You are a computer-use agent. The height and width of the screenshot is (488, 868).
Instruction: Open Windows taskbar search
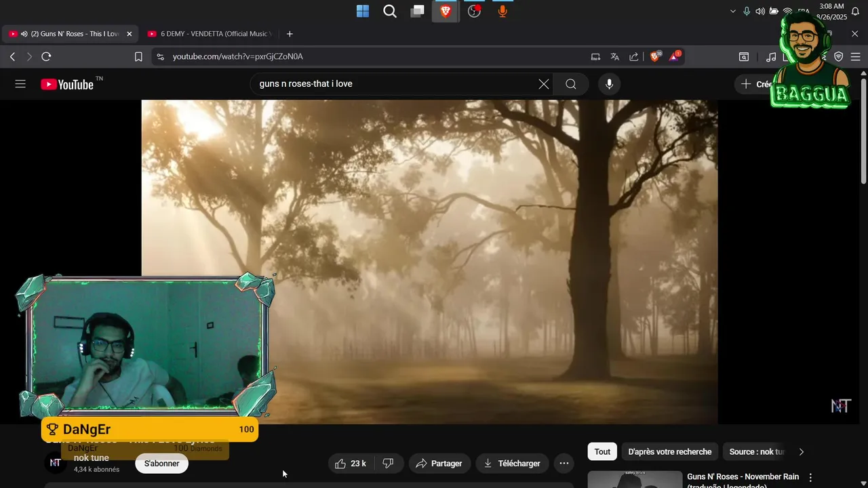(x=390, y=11)
